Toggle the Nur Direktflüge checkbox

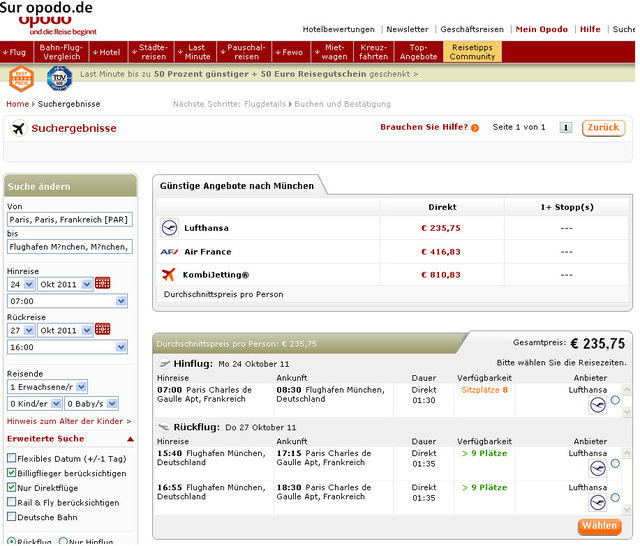click(11, 487)
